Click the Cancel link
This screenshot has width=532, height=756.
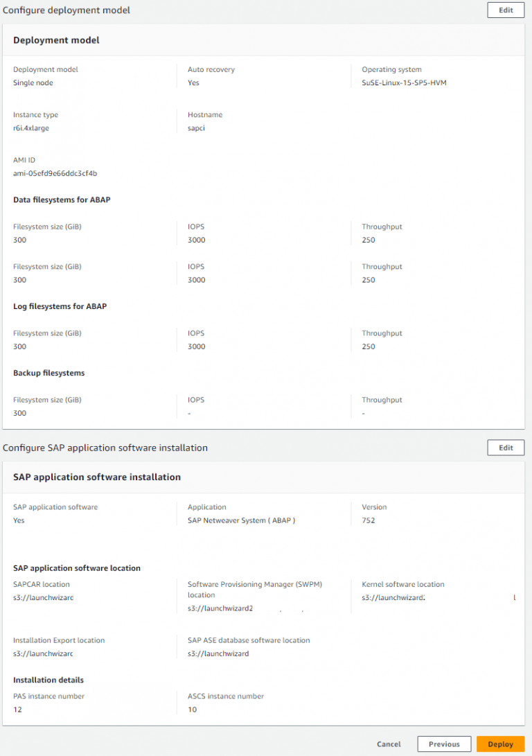pyautogui.click(x=389, y=744)
